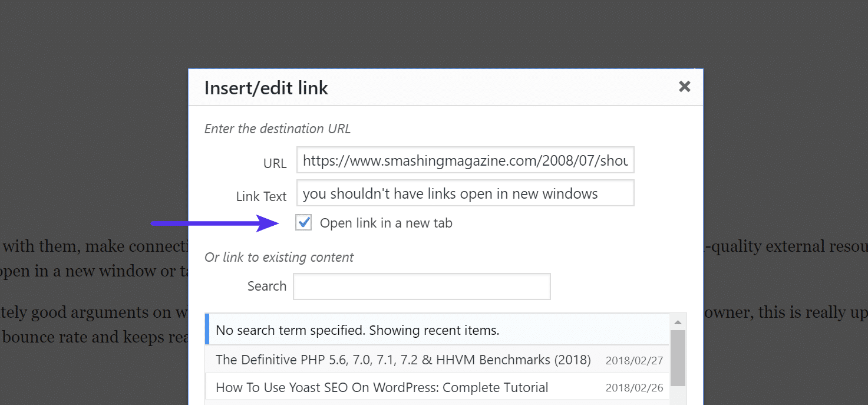Click the X icon in dialog corner
This screenshot has height=405, width=868.
[684, 86]
